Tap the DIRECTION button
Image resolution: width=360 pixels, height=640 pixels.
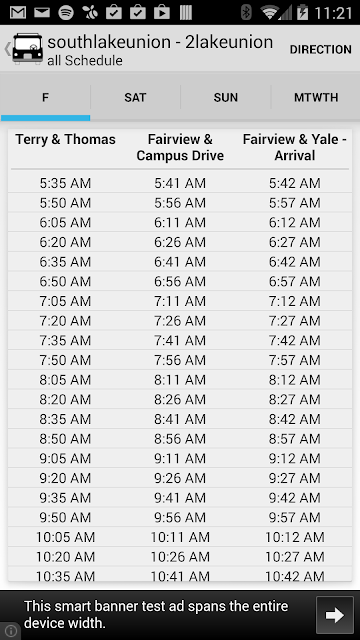[320, 49]
